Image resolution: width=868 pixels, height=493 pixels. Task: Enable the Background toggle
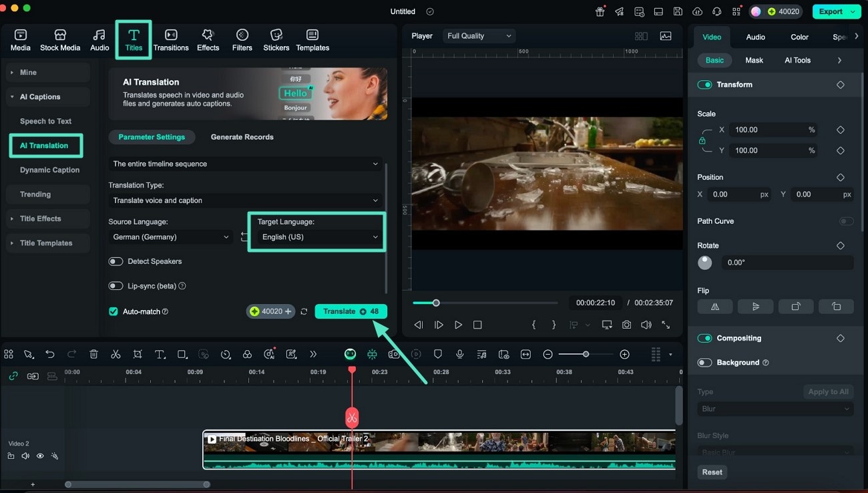point(704,363)
